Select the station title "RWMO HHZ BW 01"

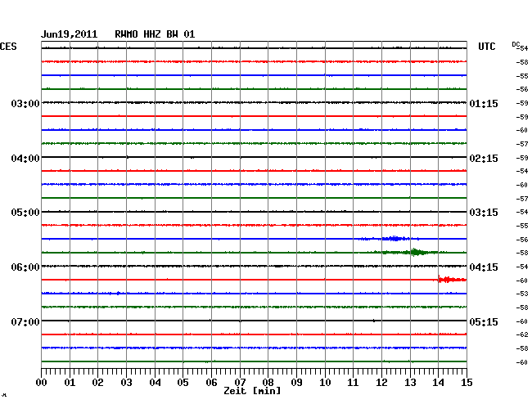pos(155,34)
